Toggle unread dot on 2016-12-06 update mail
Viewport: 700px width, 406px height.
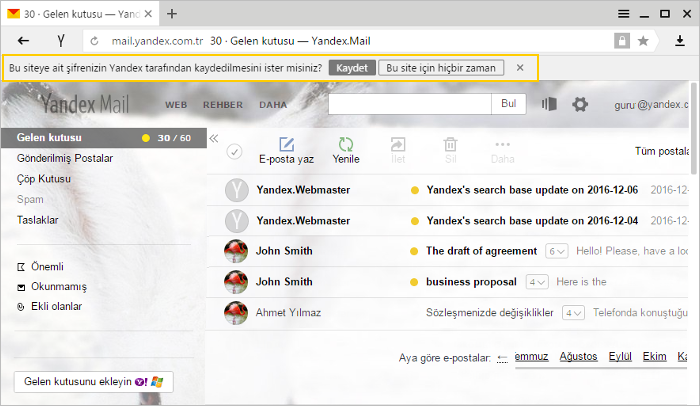[x=415, y=190]
